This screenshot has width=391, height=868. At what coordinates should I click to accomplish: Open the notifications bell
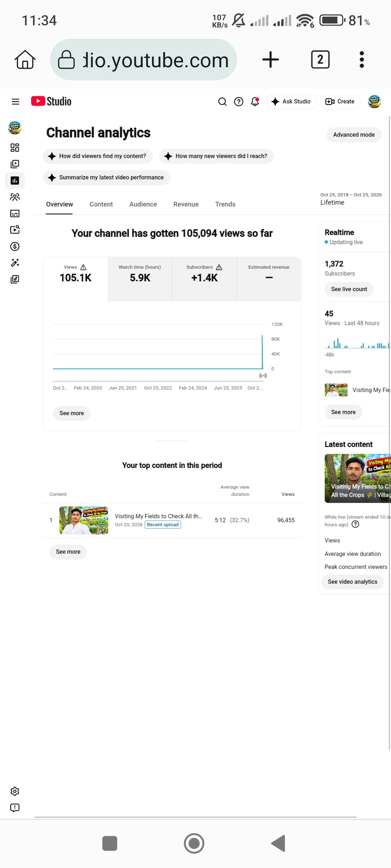(x=255, y=102)
